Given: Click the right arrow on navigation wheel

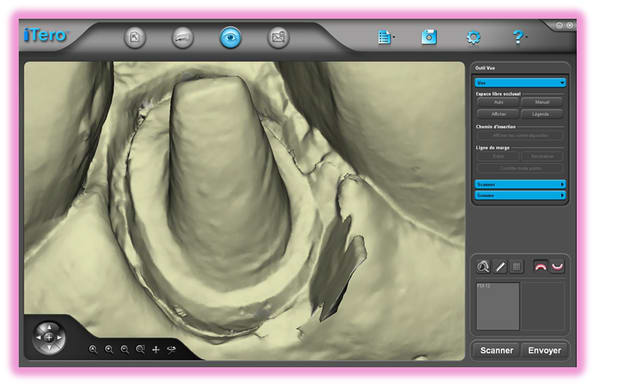Looking at the screenshot, I should (60, 338).
